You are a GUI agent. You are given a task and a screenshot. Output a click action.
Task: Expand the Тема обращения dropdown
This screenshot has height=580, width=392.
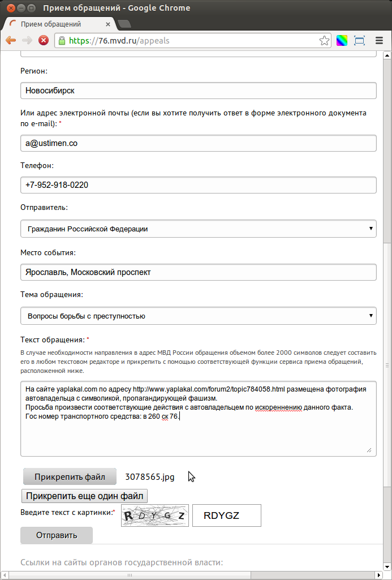click(199, 316)
